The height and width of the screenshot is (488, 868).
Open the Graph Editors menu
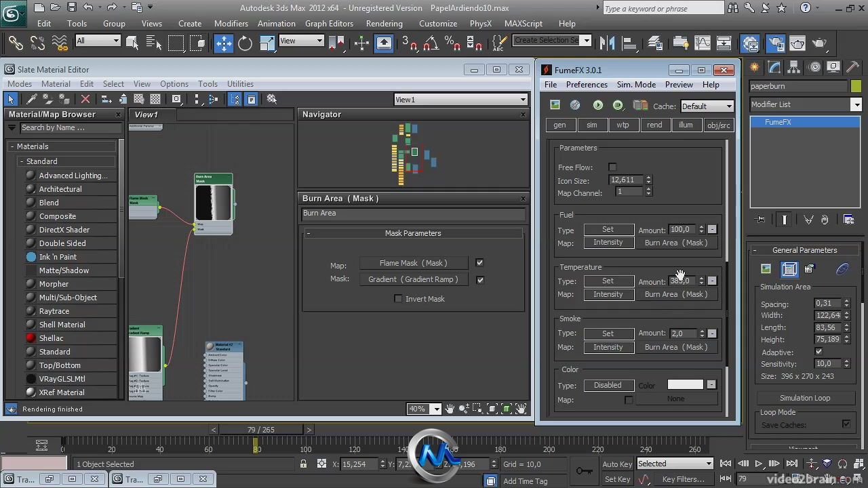pyautogui.click(x=329, y=23)
